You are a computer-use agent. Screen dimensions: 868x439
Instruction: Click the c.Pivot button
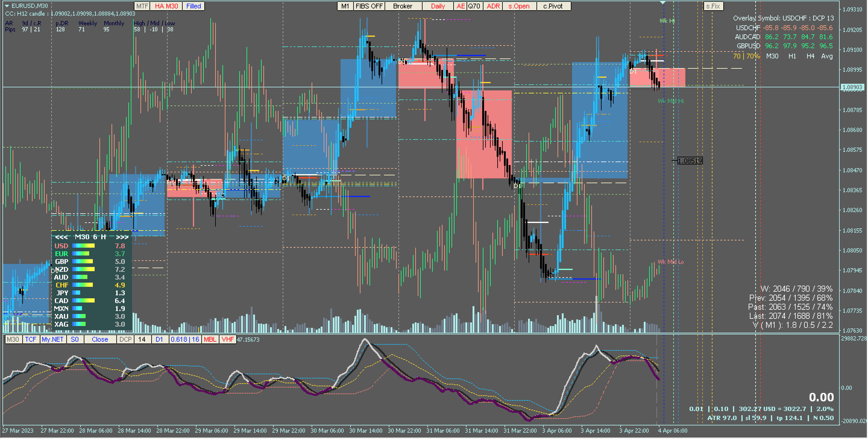553,6
